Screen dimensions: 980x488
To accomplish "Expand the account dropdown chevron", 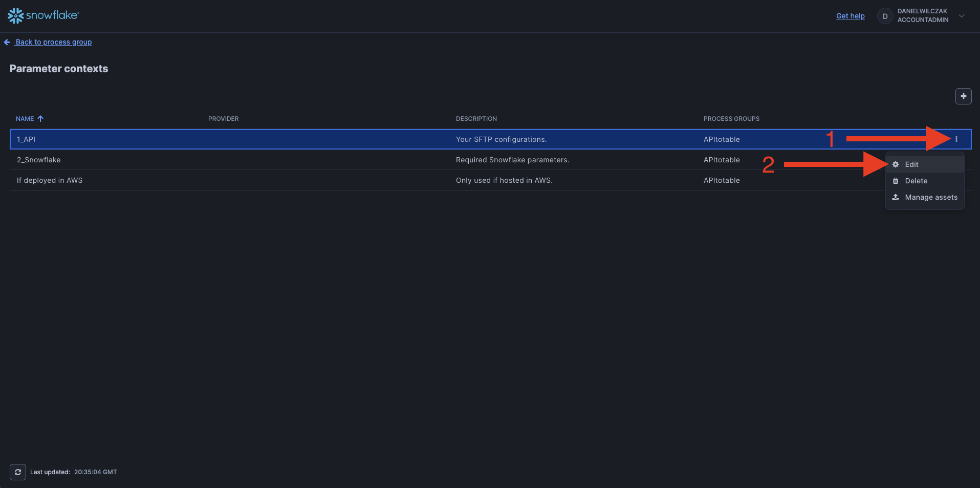I will tap(962, 16).
